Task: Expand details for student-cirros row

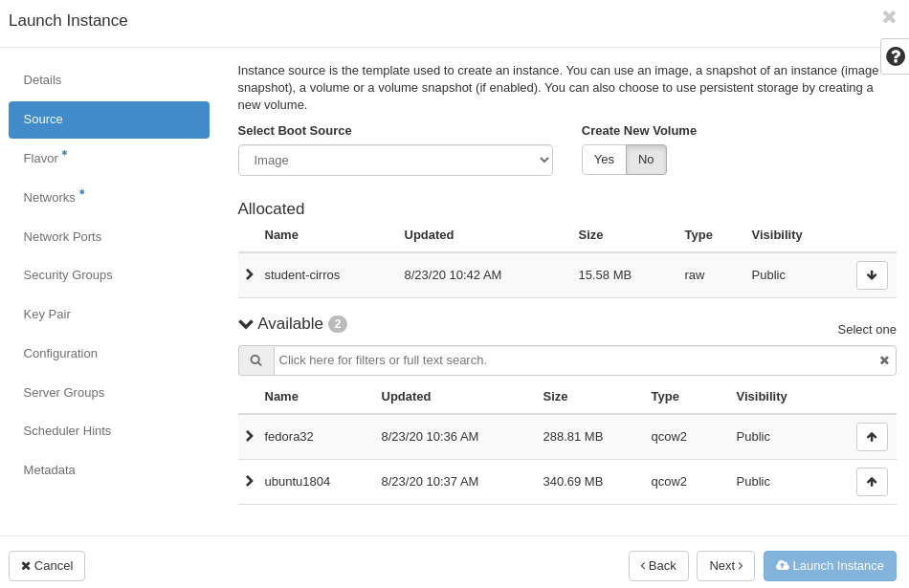Action: [x=250, y=274]
